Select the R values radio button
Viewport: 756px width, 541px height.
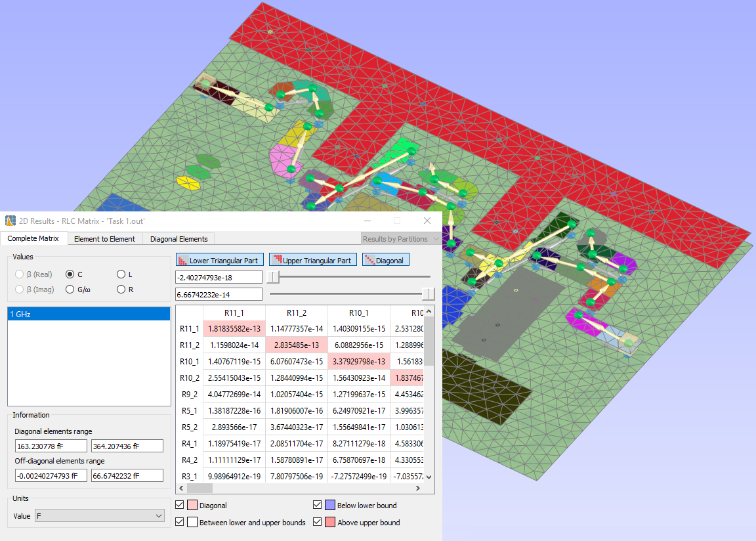[121, 290]
